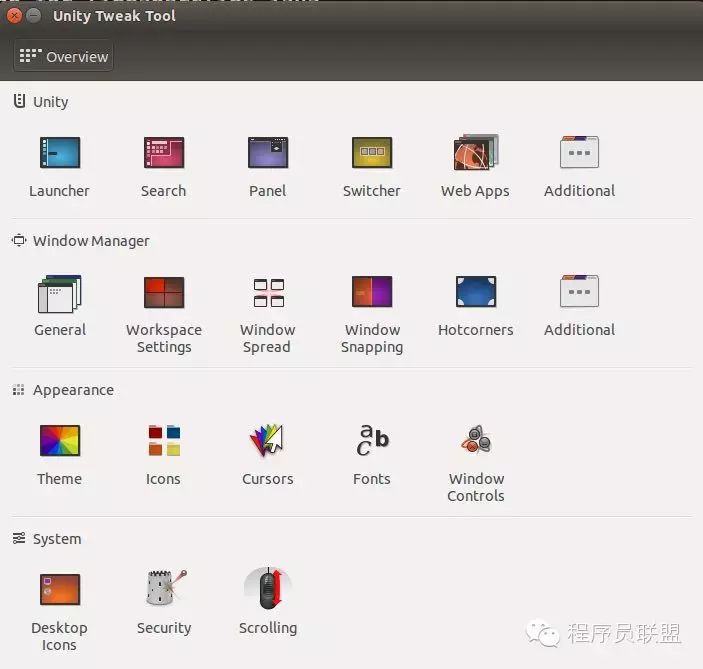Screen dimensions: 703x669
Task: Minimize the Unity Tweak Tool window
Action: [34, 16]
